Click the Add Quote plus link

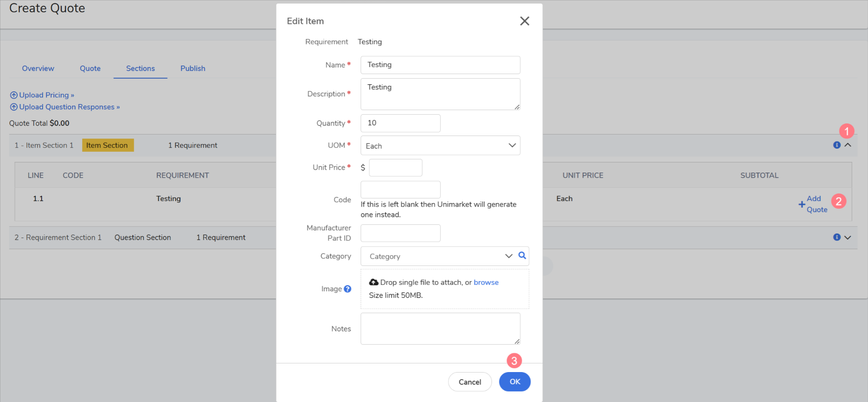813,204
